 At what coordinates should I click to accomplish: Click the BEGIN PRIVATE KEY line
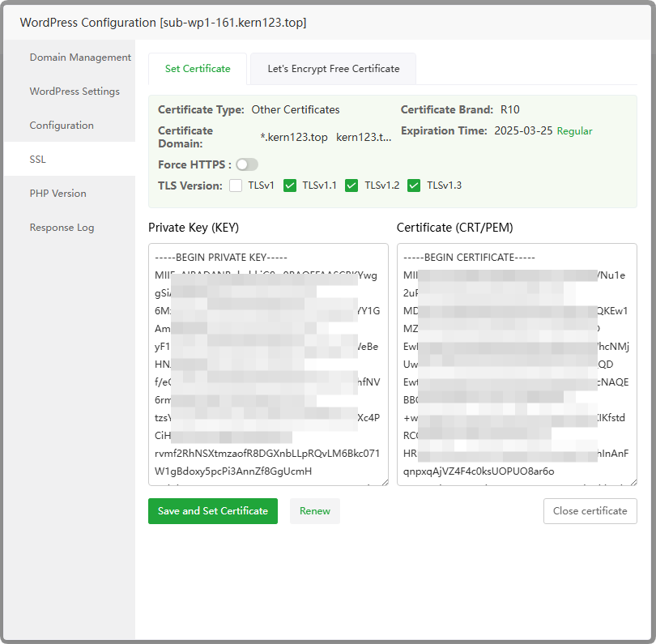221,258
